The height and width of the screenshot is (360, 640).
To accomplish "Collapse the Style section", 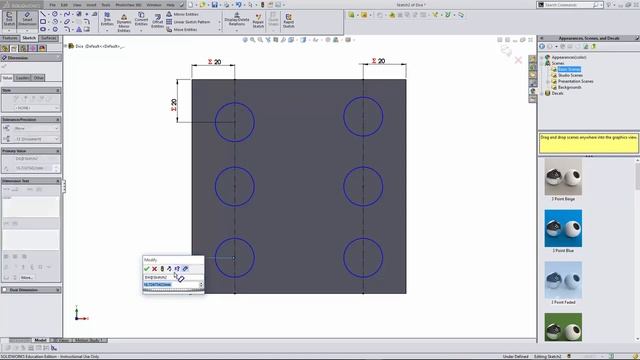I will click(58, 90).
